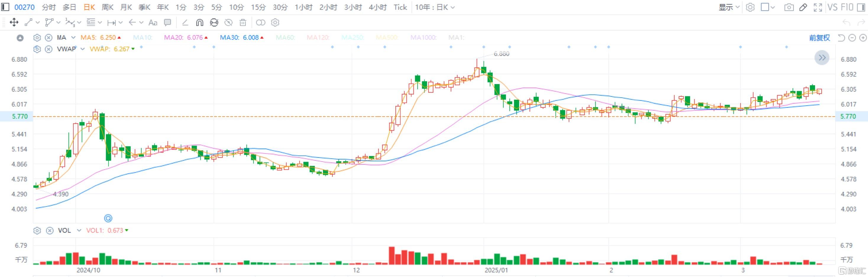Open chart settings gear at top right
868x277 pixels.
pos(750,7)
